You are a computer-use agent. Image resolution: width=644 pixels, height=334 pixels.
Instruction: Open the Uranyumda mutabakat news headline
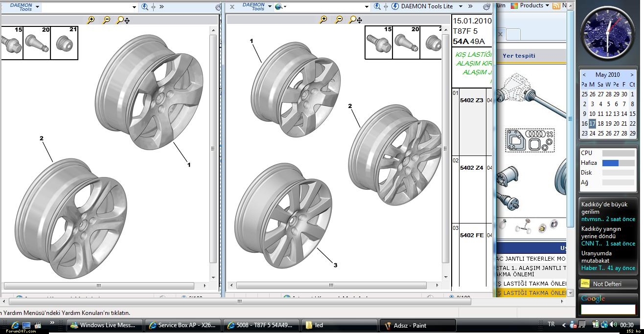click(597, 257)
